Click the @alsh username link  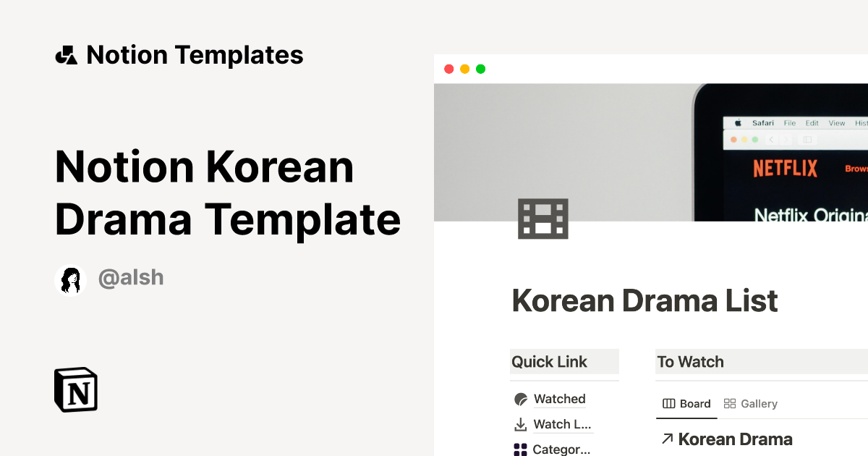[x=131, y=277]
